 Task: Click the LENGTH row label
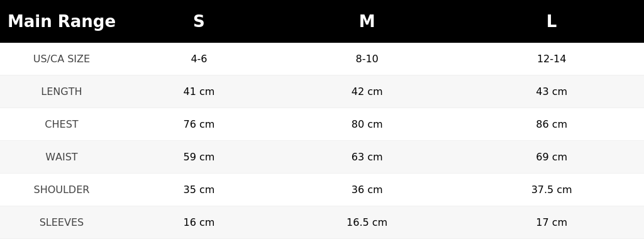(62, 92)
